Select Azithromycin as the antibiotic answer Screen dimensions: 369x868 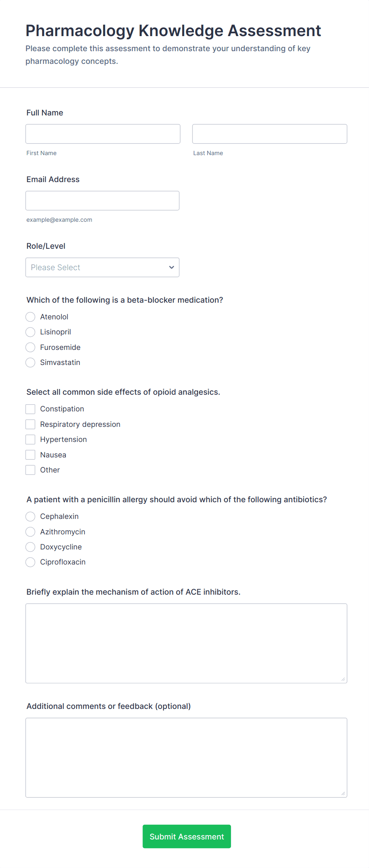point(30,532)
